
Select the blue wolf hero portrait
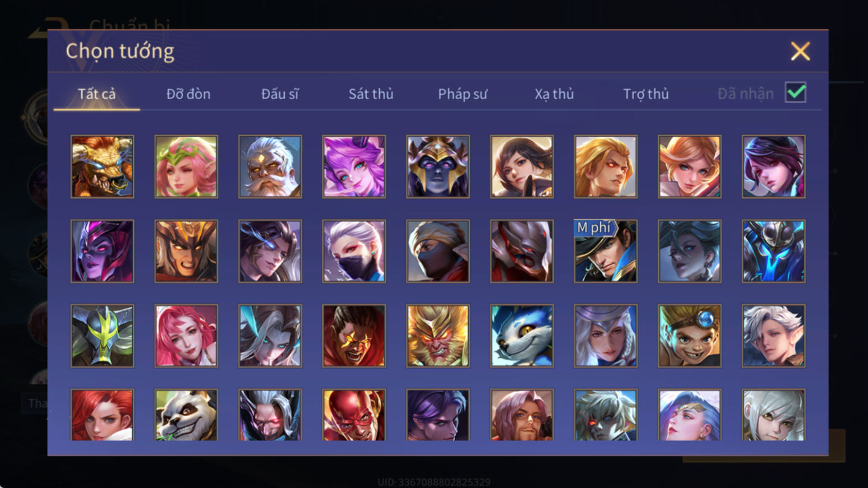[521, 336]
